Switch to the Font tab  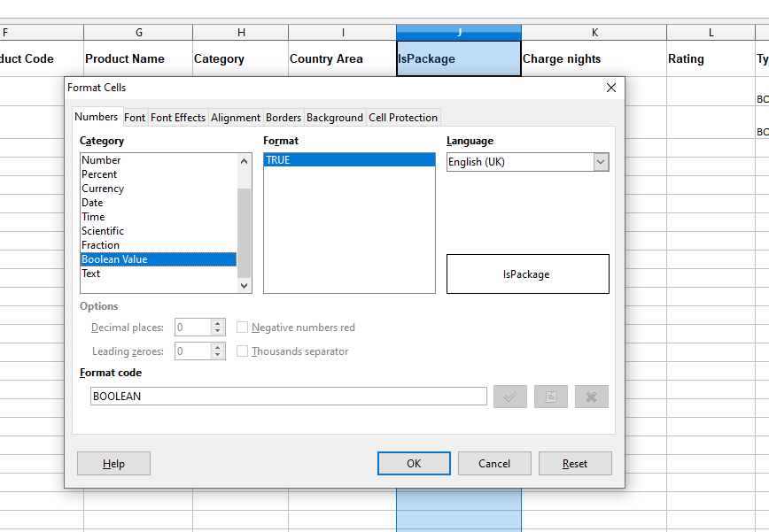point(135,118)
